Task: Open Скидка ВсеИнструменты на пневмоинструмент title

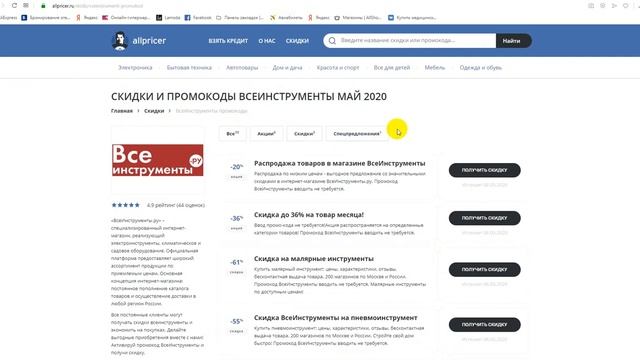Action: 336,318
